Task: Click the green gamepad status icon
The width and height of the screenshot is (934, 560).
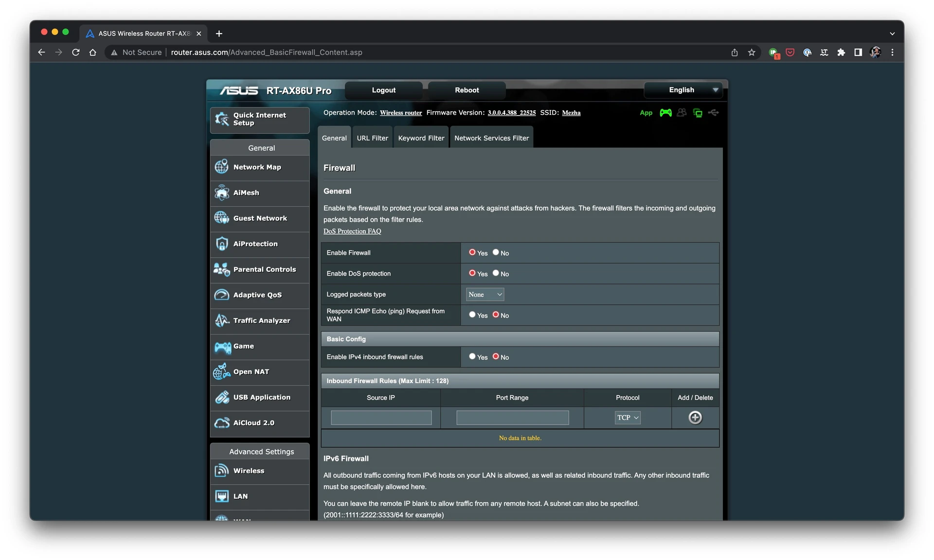Action: click(x=665, y=113)
